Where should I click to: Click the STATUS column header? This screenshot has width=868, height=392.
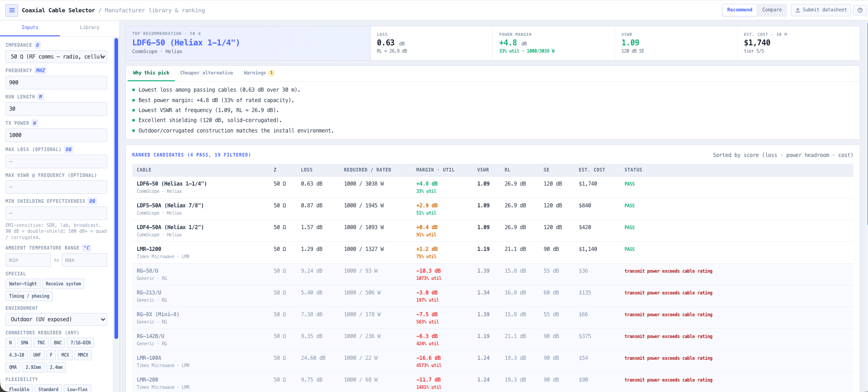633,170
